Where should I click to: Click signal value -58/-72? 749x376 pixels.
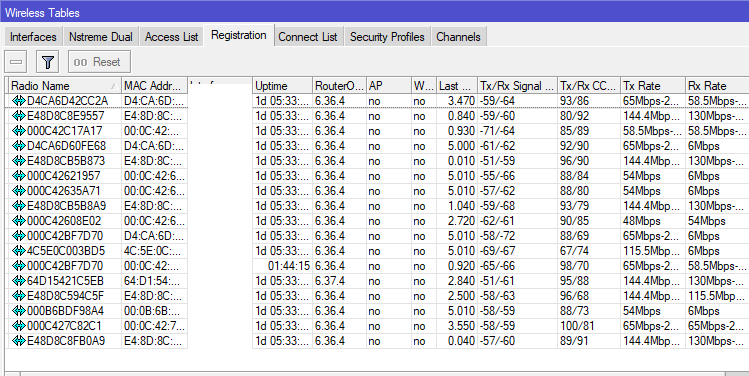[497, 236]
